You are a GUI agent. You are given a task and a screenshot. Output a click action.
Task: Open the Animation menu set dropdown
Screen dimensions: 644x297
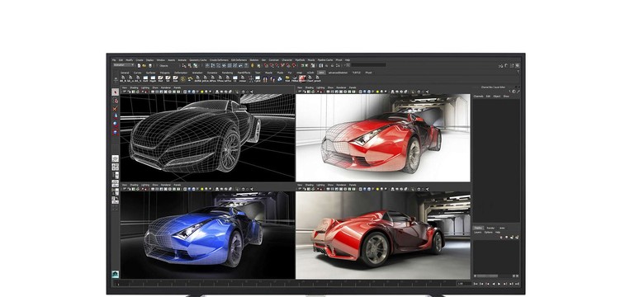(x=123, y=65)
